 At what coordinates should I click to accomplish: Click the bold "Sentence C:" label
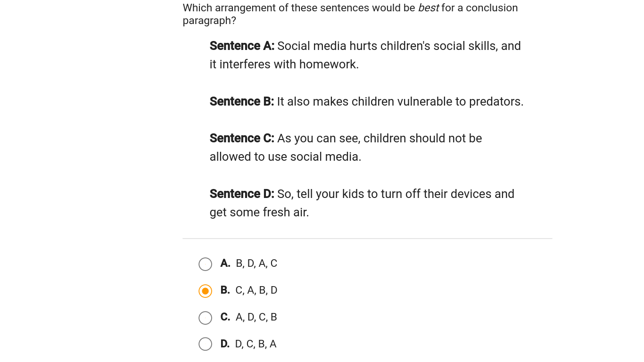click(x=242, y=138)
